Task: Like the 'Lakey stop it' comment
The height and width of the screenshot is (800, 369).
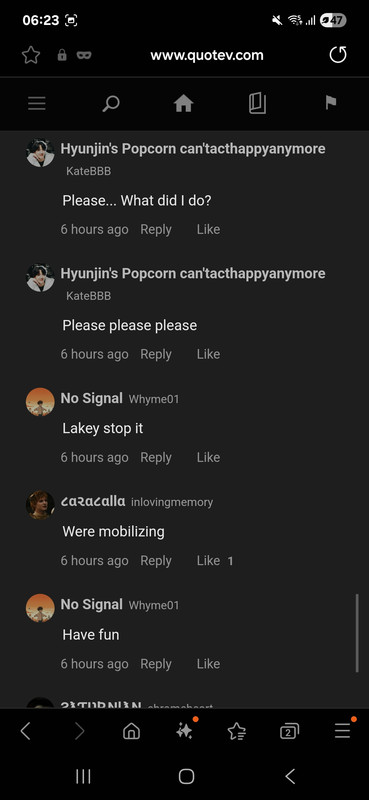Action: [208, 457]
